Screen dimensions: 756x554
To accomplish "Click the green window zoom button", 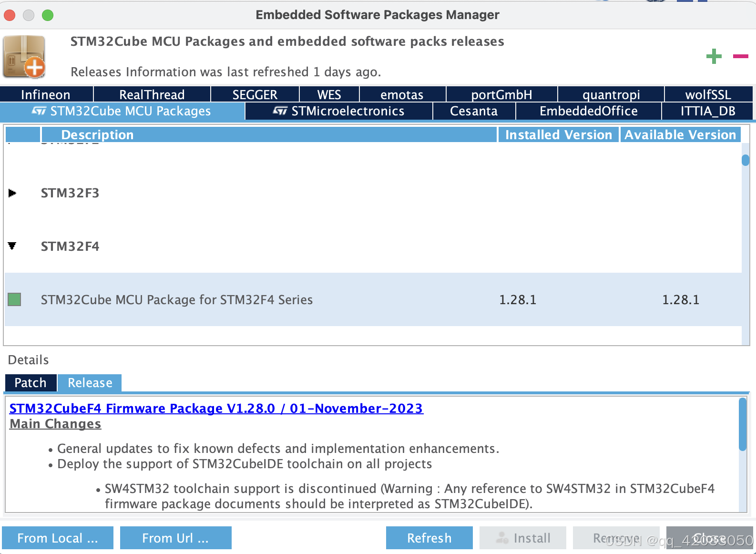I will click(48, 15).
